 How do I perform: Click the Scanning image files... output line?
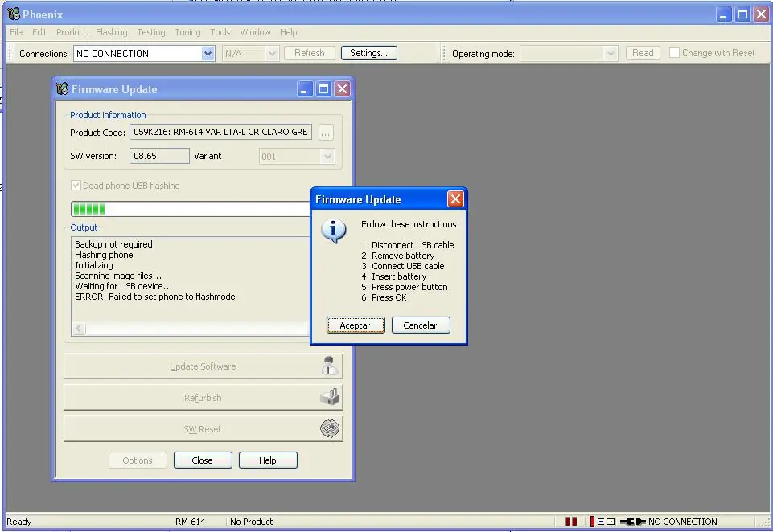117,276
